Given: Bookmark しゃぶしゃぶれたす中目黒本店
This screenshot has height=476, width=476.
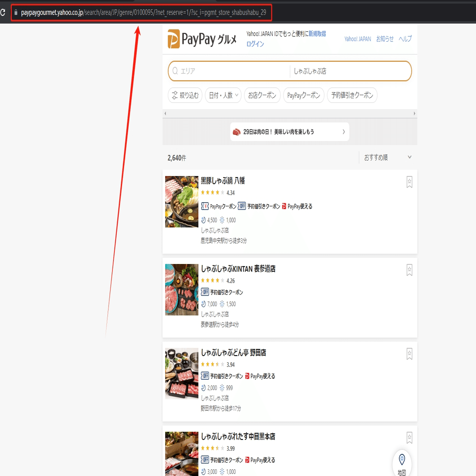Looking at the screenshot, I should (x=409, y=438).
